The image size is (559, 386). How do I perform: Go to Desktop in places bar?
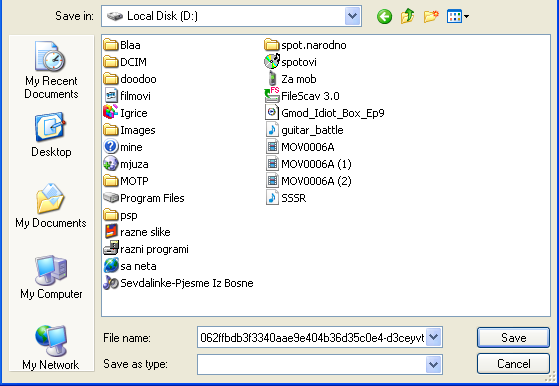point(51,135)
